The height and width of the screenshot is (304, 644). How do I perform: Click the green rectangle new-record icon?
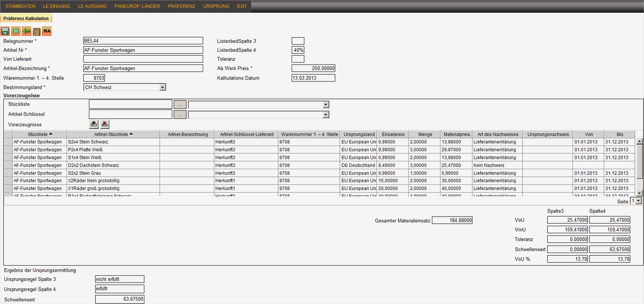coord(16,31)
